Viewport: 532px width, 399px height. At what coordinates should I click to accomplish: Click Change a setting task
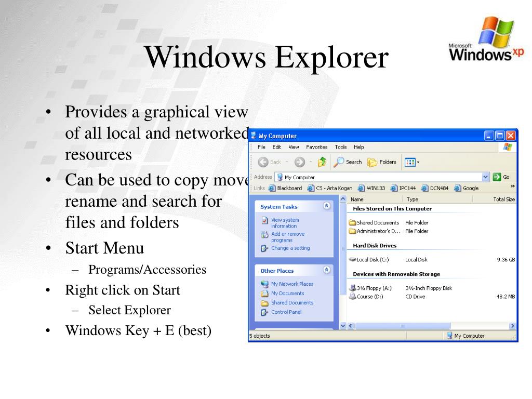tap(285, 248)
